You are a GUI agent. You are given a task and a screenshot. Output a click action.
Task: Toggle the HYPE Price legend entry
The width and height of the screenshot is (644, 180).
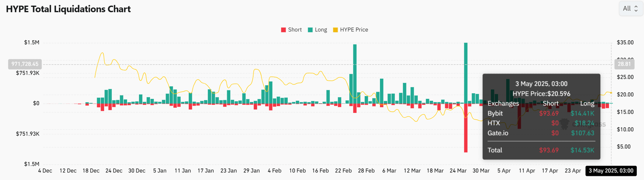(x=351, y=30)
